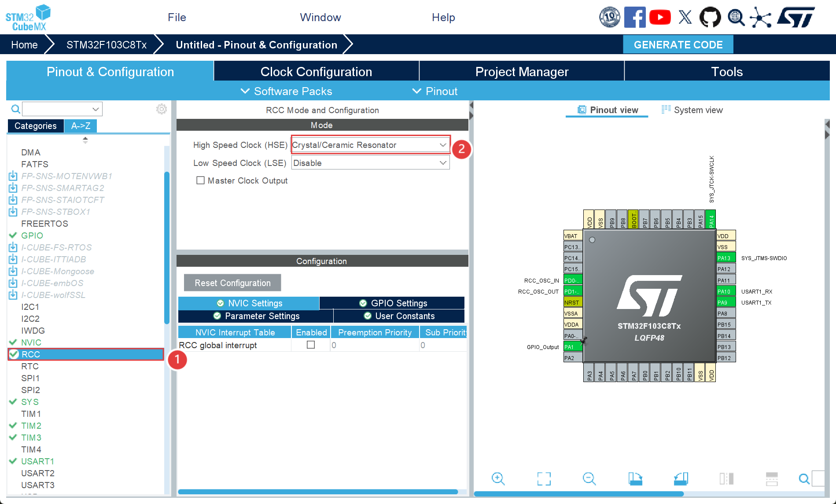The height and width of the screenshot is (504, 836).
Task: Click download icon beside FP-SNS-STBOX1
Action: point(13,212)
